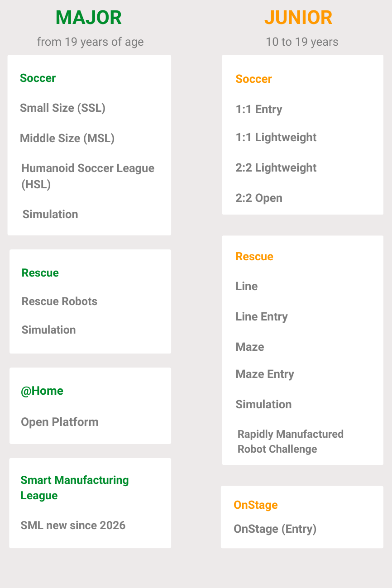This screenshot has height=588, width=392.
Task: Open Rescue Robots league
Action: (59, 301)
